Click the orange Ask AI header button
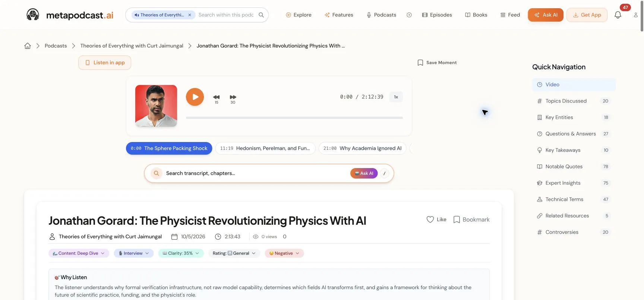Image resolution: width=644 pixels, height=300 pixels. (546, 15)
